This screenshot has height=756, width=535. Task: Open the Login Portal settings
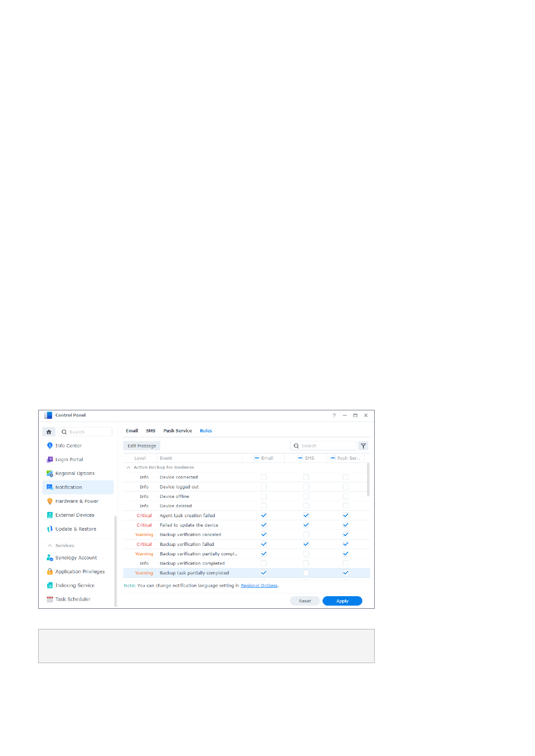pos(69,460)
